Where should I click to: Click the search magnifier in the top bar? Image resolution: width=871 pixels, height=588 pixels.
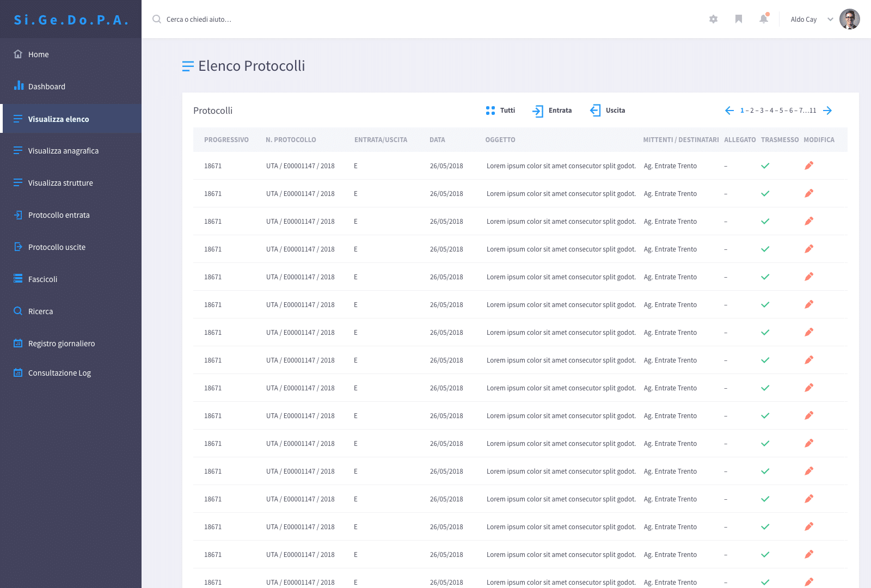pyautogui.click(x=157, y=19)
